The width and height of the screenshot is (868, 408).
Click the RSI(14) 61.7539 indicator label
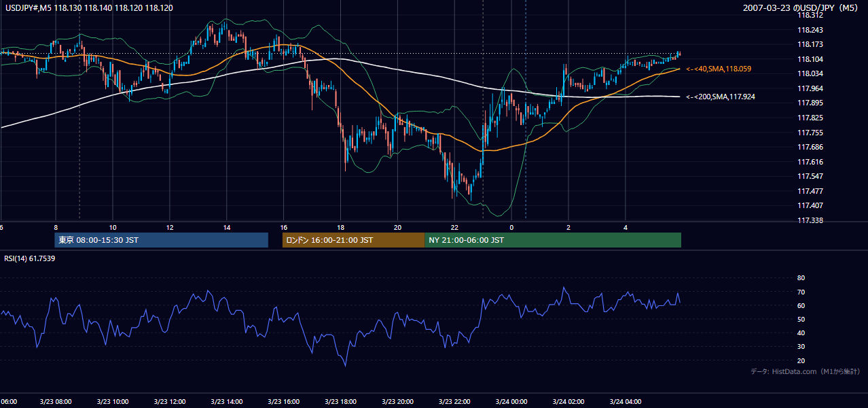pos(30,258)
